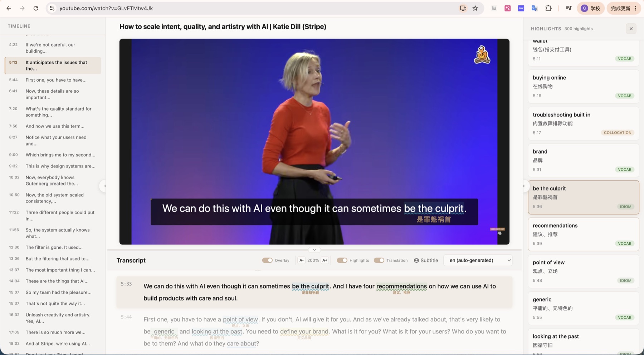
Task: Select 'Which brings me to my second' entry
Action: (53, 155)
